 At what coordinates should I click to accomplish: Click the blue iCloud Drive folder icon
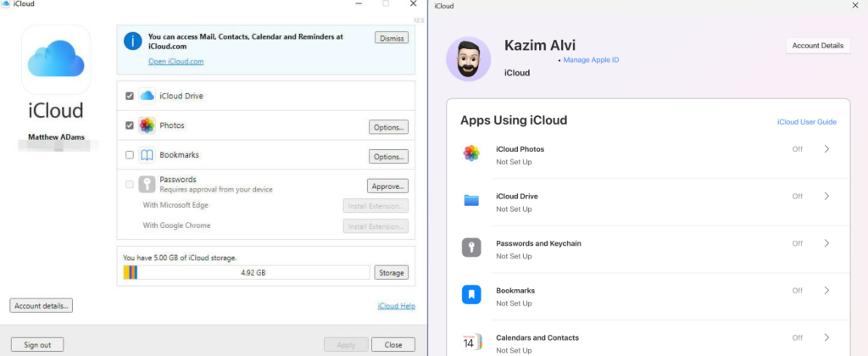pyautogui.click(x=471, y=200)
